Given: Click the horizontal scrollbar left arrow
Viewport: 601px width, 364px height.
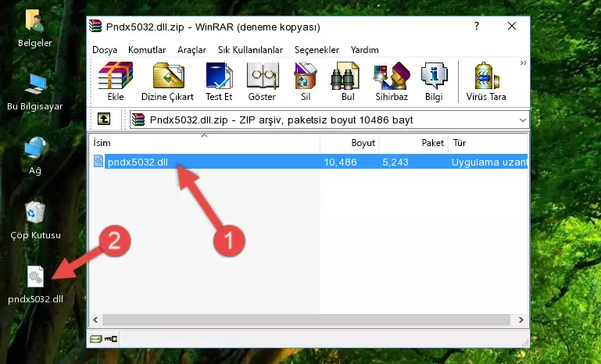Looking at the screenshot, I should [x=95, y=319].
